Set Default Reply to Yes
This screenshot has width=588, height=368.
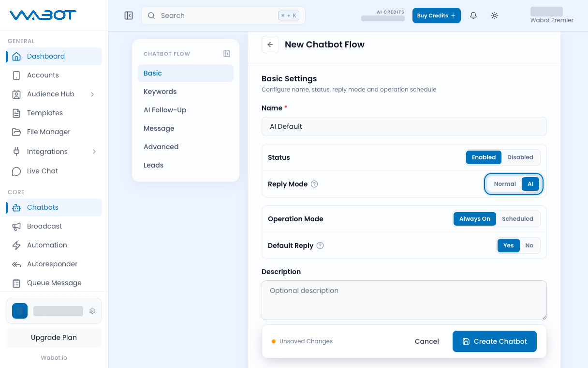point(509,245)
